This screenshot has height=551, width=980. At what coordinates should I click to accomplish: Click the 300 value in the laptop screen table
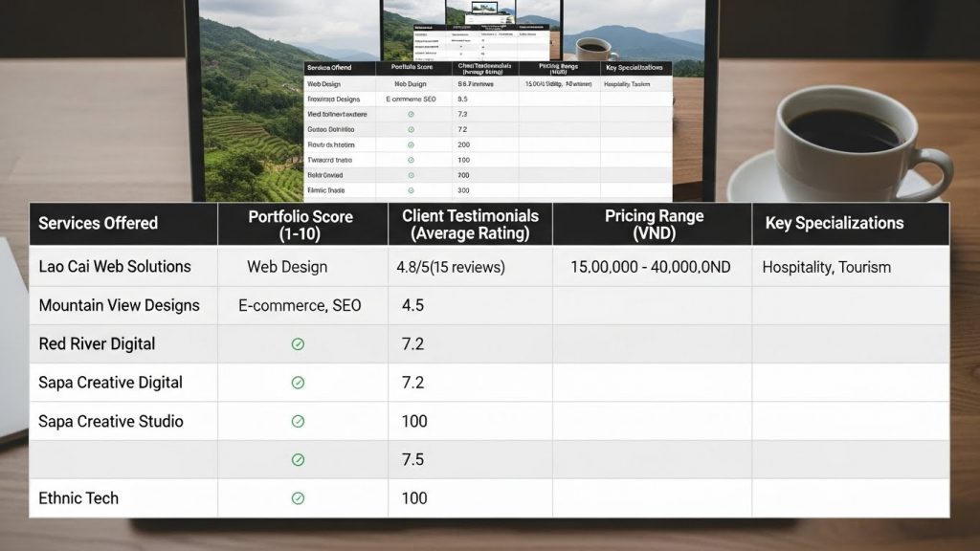[x=463, y=190]
